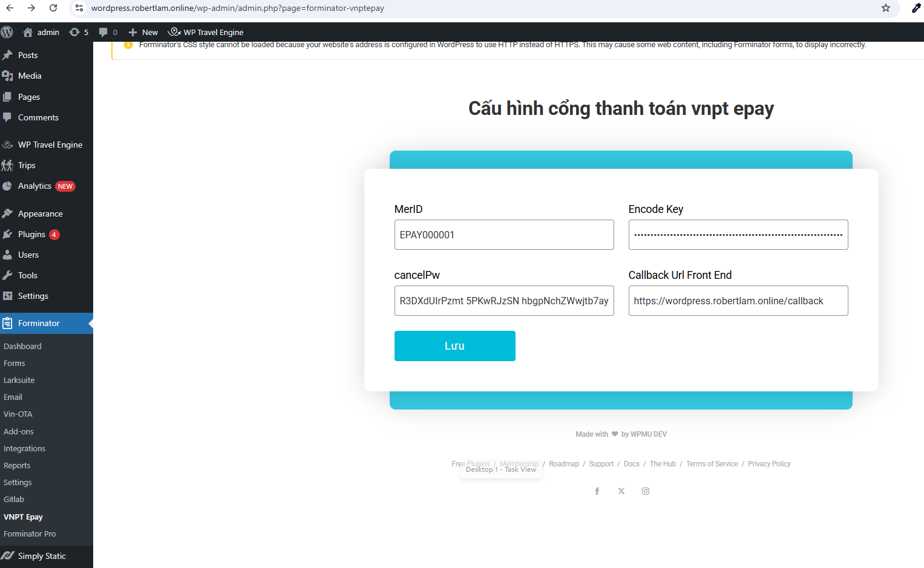Open the Instagram icon in footer
Image resolution: width=924 pixels, height=568 pixels.
coord(646,491)
